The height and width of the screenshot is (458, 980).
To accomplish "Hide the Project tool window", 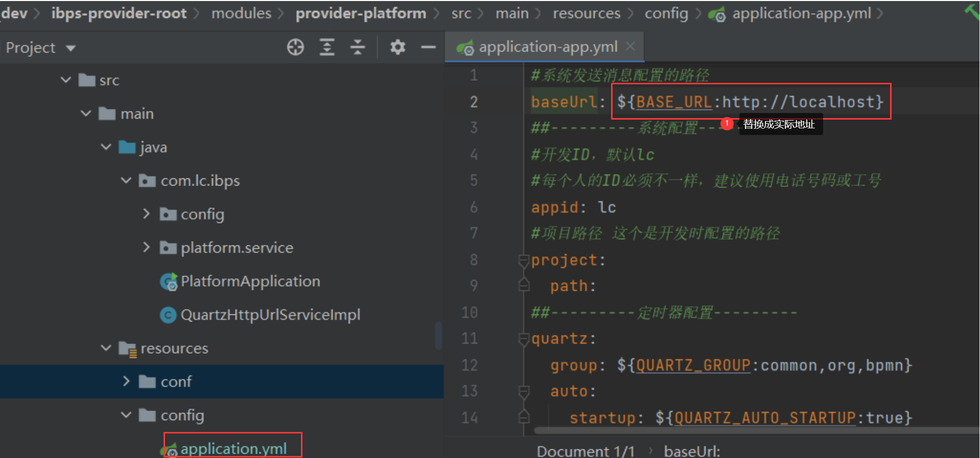I will click(428, 48).
